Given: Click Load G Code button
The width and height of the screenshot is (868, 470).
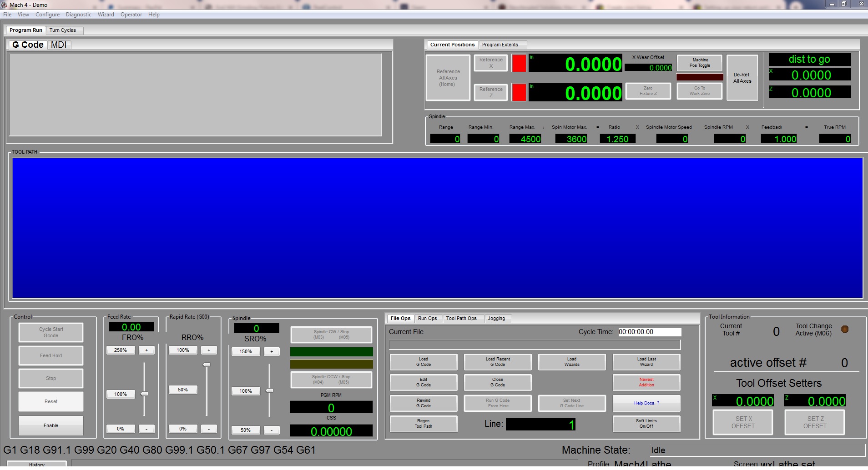Looking at the screenshot, I should (423, 362).
